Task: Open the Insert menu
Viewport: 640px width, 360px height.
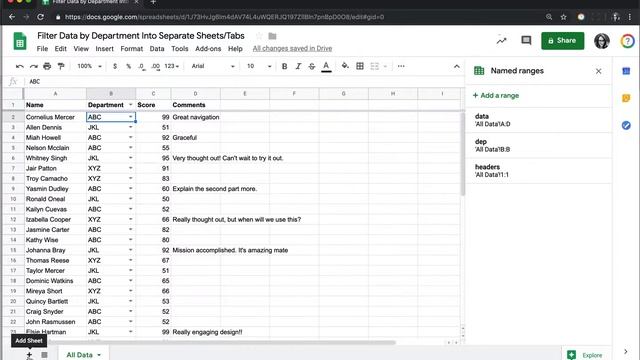Action: pyautogui.click(x=104, y=49)
